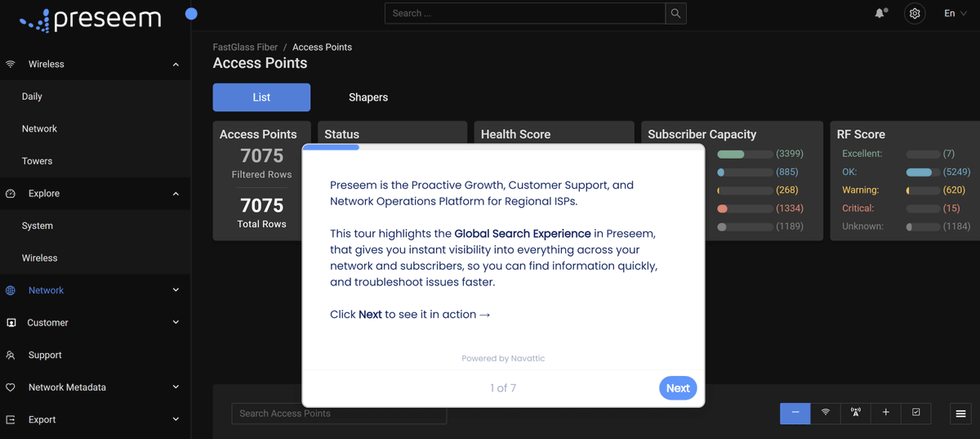
Task: Expand the Customer section chevron
Action: pyautogui.click(x=176, y=323)
